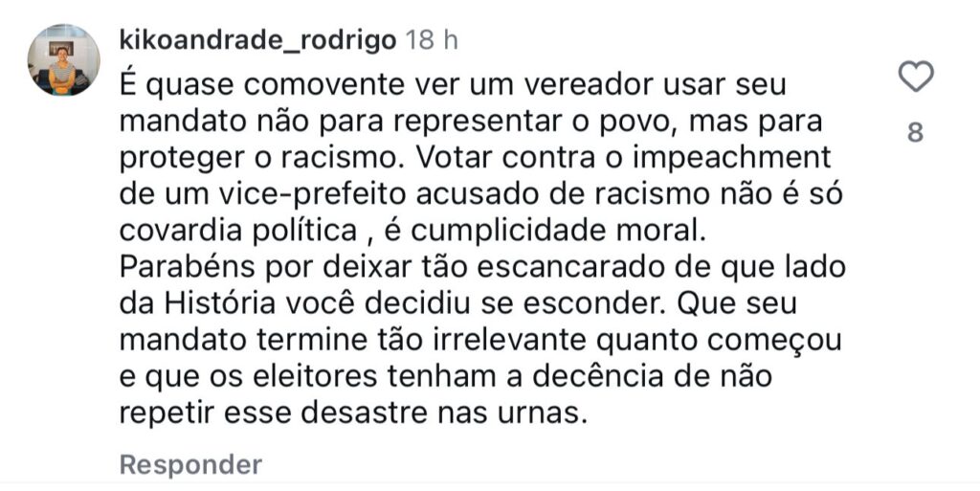Viewport: 980px width, 491px height.
Task: Like the comment with the heart icon
Action: (x=916, y=77)
